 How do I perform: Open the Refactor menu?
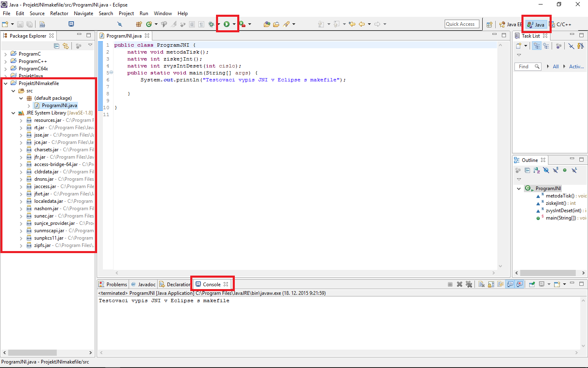click(59, 13)
